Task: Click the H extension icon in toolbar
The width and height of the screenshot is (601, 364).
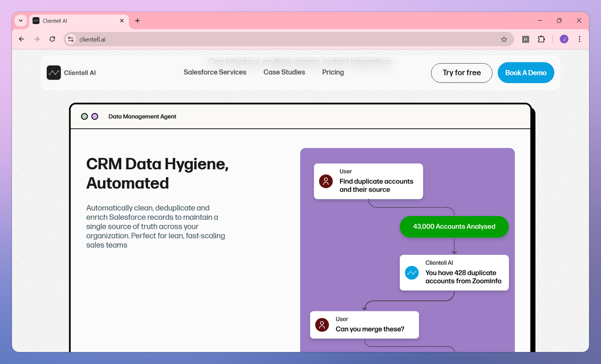Action: point(525,39)
